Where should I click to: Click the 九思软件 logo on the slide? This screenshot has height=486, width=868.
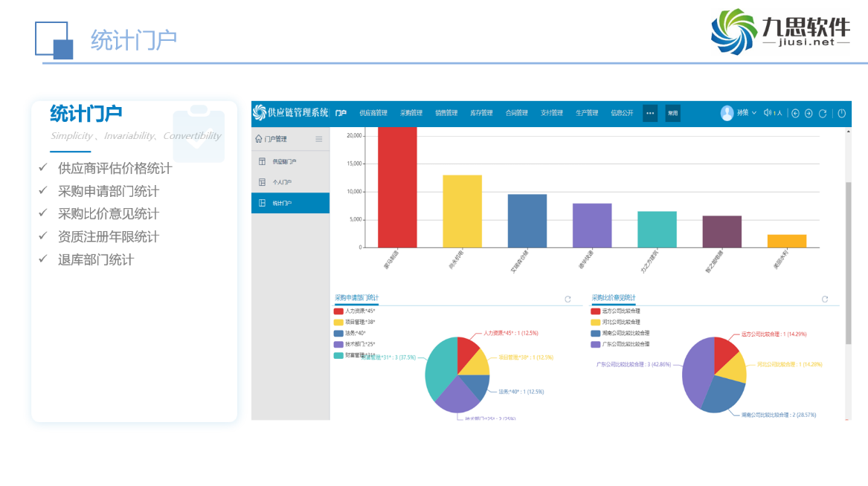pos(780,31)
